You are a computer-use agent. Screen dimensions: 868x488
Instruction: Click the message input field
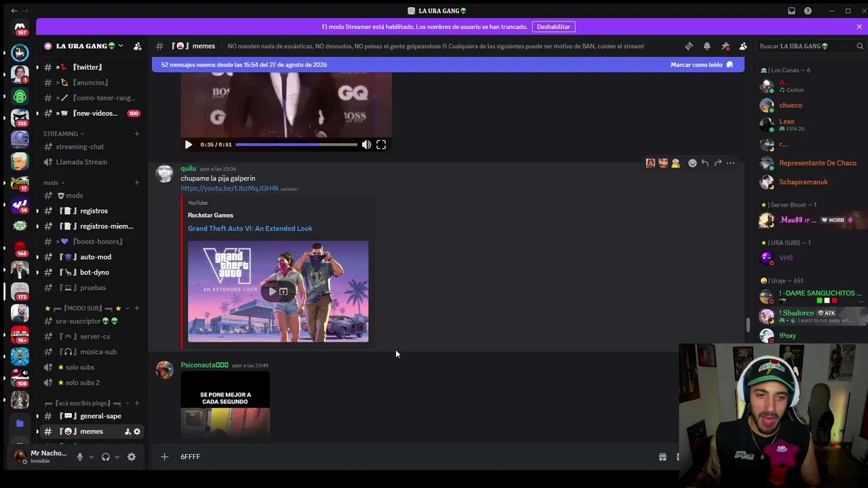pyautogui.click(x=414, y=457)
